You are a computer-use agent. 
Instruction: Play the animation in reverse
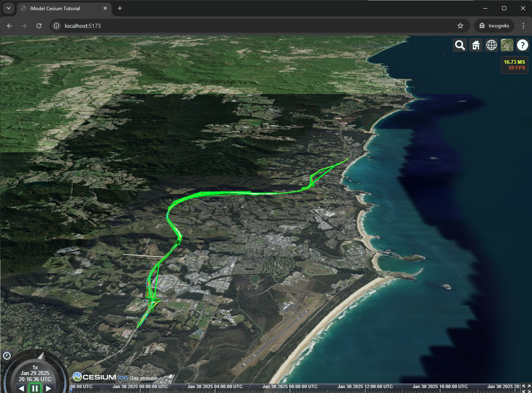(21, 389)
